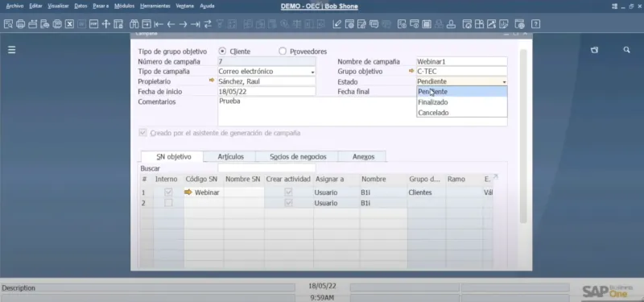644x302 pixels.
Task: Open the Herramientas menu
Action: [x=155, y=6]
